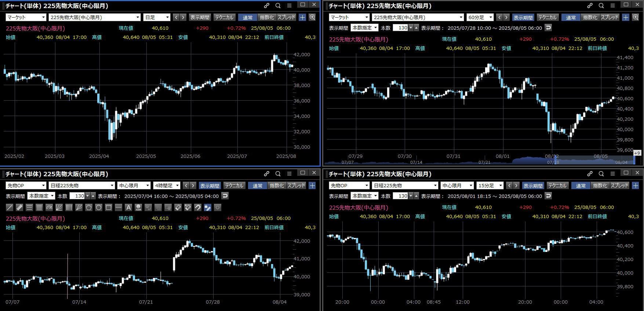This screenshot has height=311, width=644.
Task: Click the range navigator bar below 60-minute chart
Action: pyautogui.click(x=481, y=161)
